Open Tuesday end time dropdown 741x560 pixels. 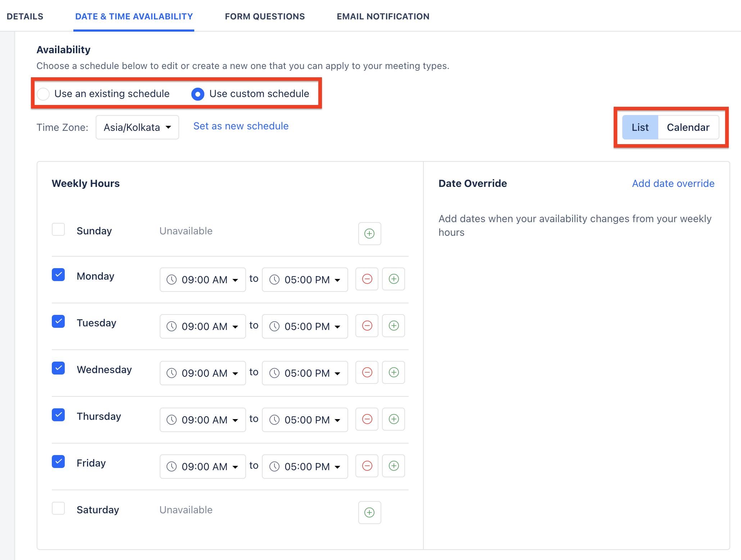click(305, 326)
